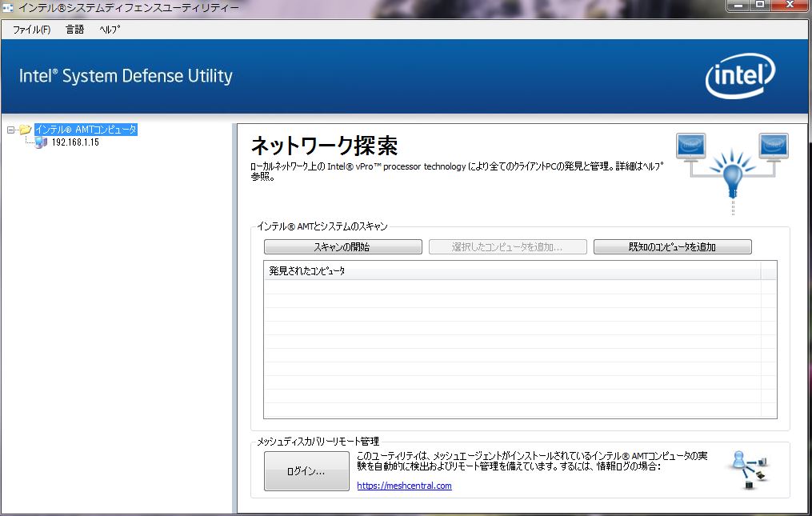Click the mesh remote management icon
812x516 pixels.
point(750,470)
